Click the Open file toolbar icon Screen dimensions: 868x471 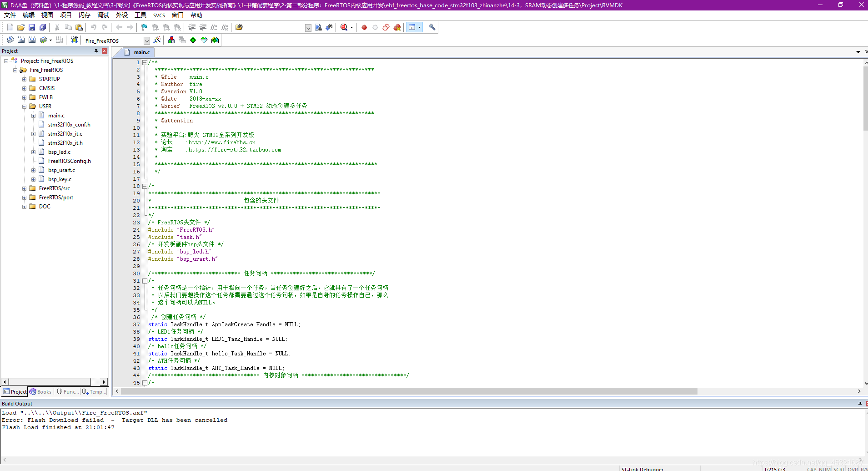point(21,27)
